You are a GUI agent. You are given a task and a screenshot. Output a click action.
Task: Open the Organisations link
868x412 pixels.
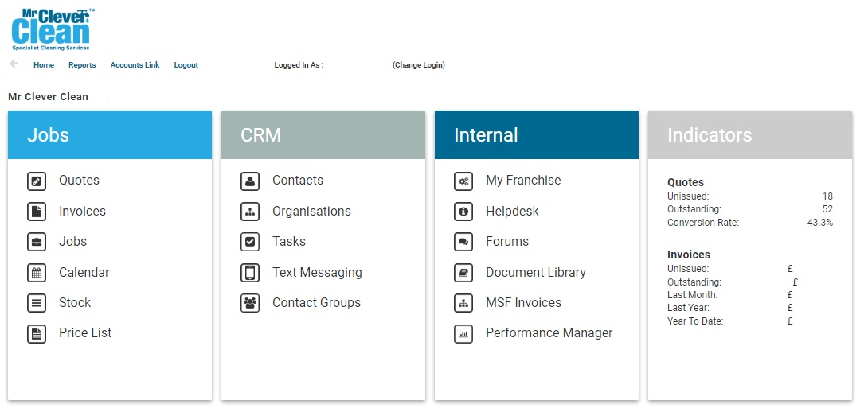pos(311,212)
